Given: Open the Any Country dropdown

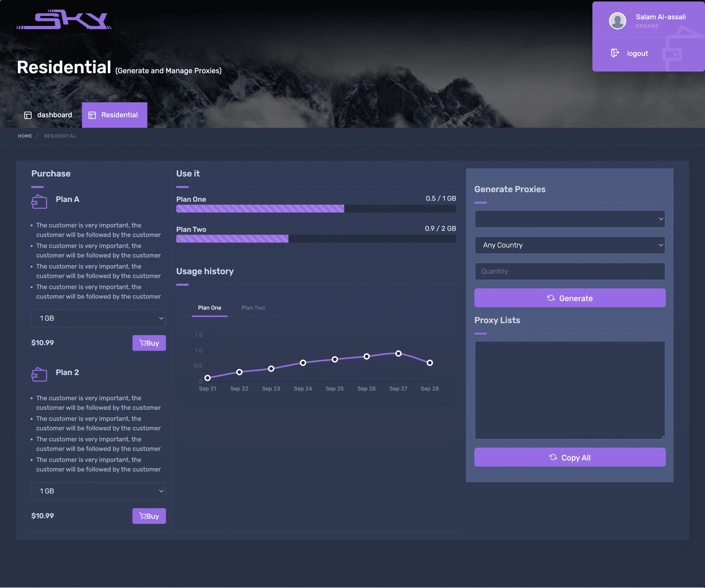Looking at the screenshot, I should point(570,245).
